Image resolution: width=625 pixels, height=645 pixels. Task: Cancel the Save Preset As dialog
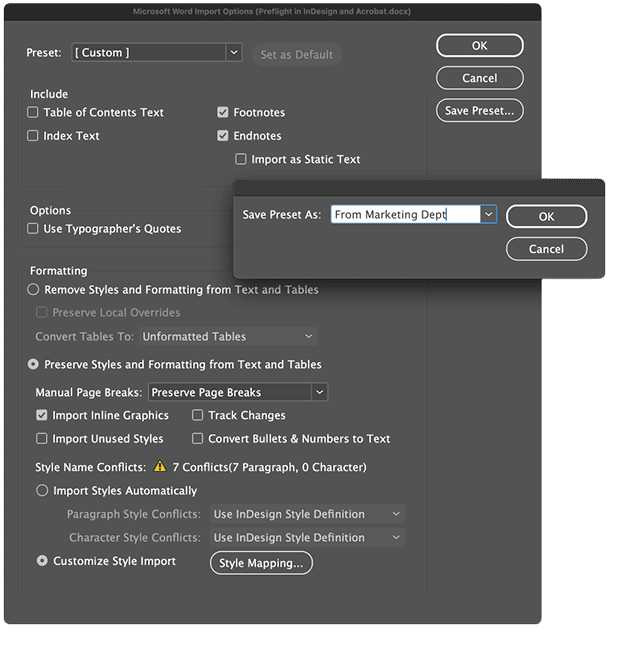tap(546, 249)
